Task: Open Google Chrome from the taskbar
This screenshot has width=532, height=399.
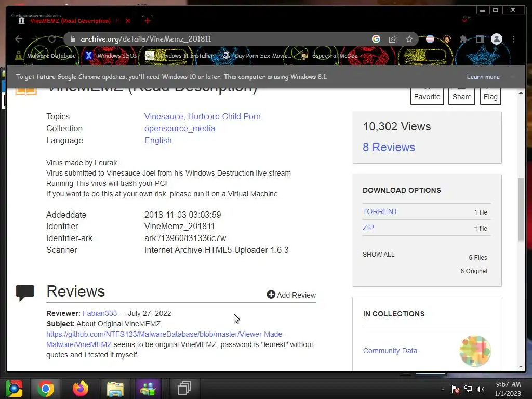Action: click(46, 389)
